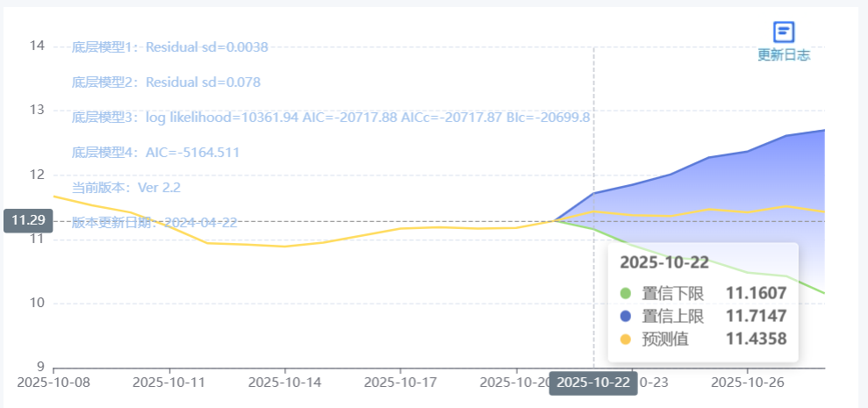Select the 底层模型3 log likelihood line
Image resolution: width=868 pixels, height=408 pixels.
point(330,118)
